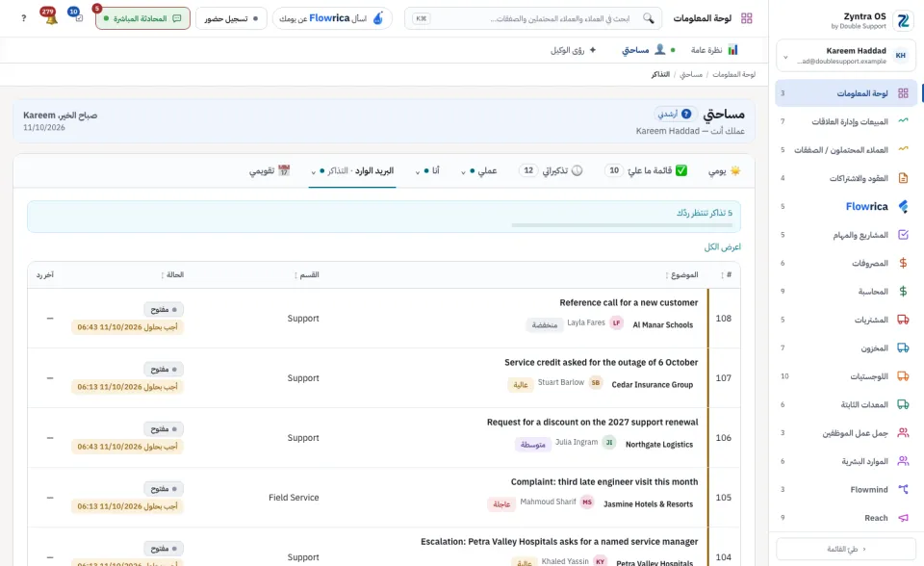Viewport: 924px width, 566px height.
Task: Collapse the sidebar with طي القائمة
Action: (846, 549)
